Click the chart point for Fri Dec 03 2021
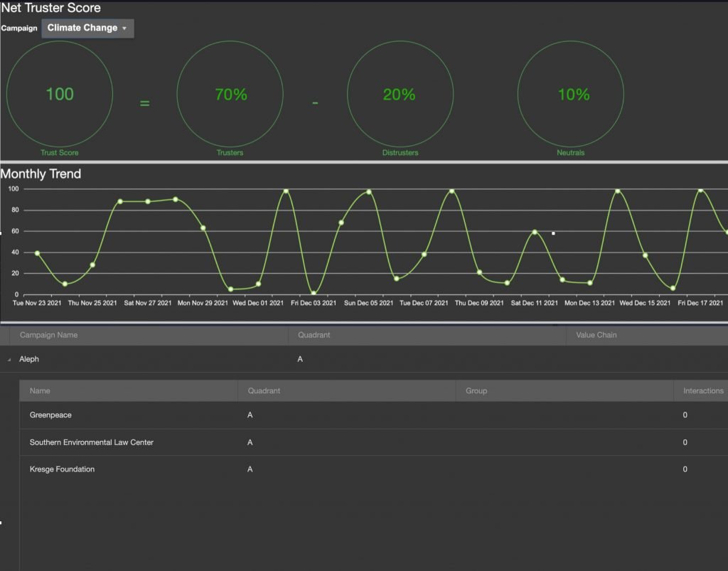 pyautogui.click(x=314, y=293)
